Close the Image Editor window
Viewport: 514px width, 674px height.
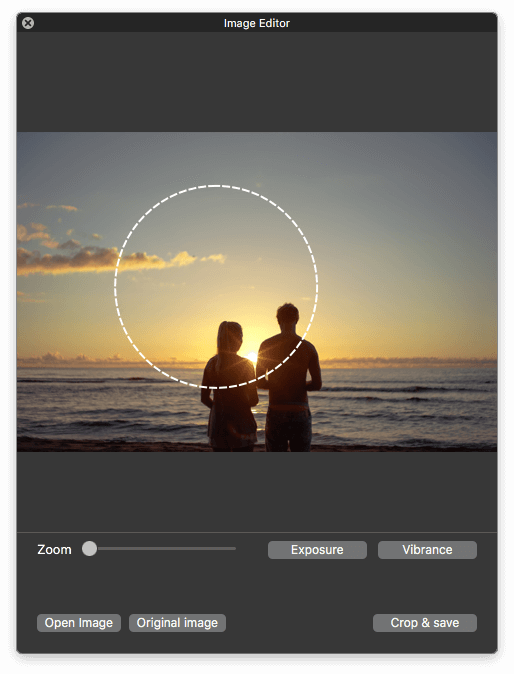[28, 23]
